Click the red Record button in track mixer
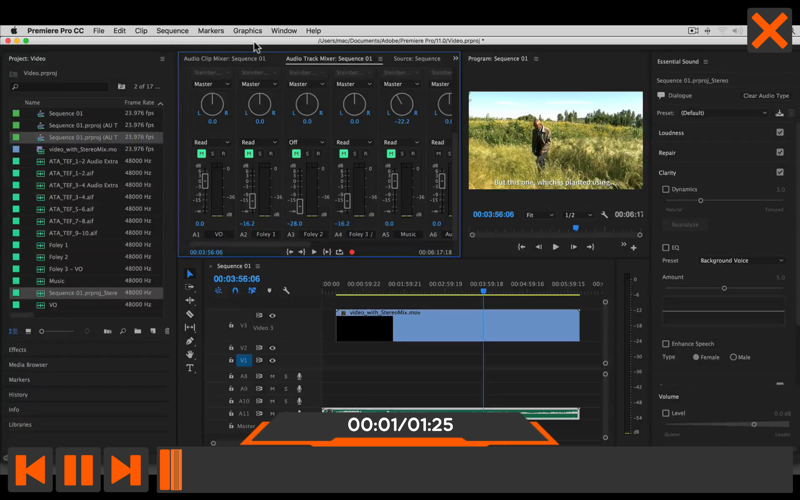 click(352, 252)
